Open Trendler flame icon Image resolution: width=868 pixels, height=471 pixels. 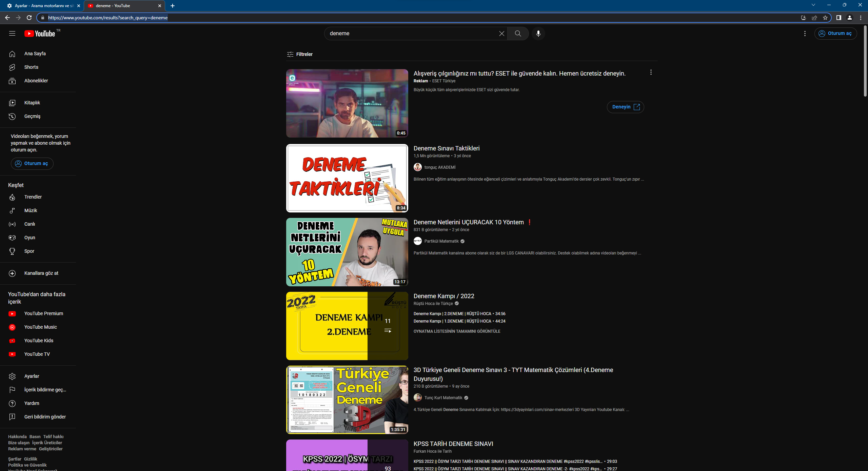12,197
